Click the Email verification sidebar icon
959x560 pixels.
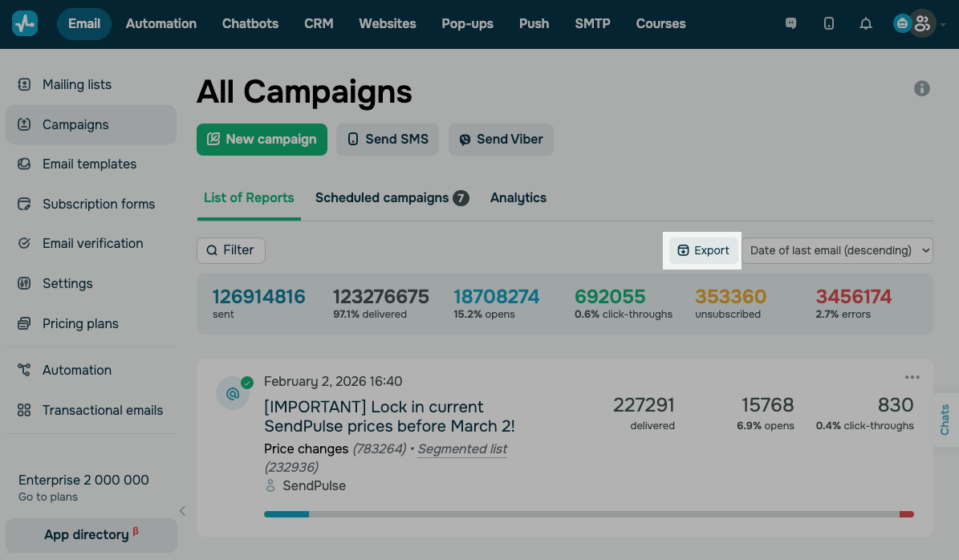tap(24, 243)
